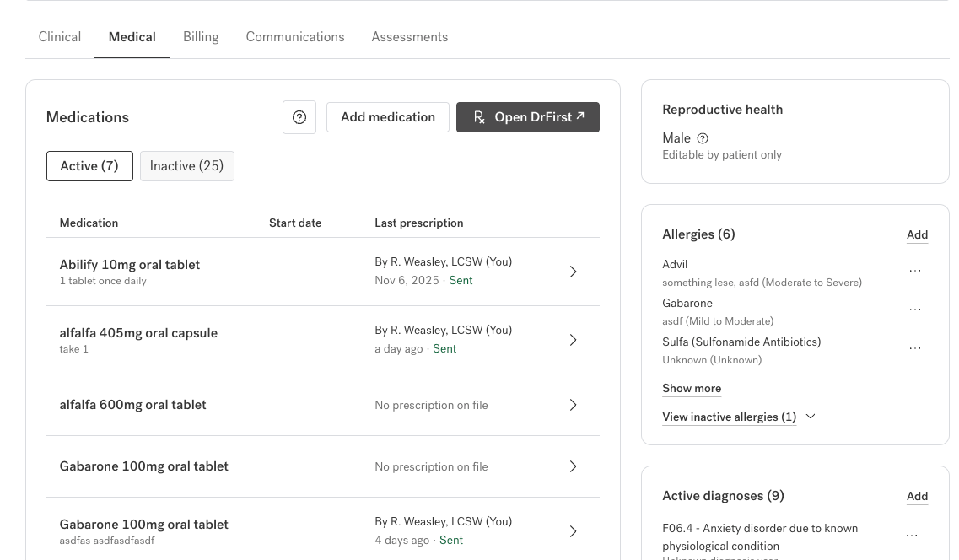Click the medications help question mark icon
This screenshot has width=959, height=560.
[x=299, y=117]
